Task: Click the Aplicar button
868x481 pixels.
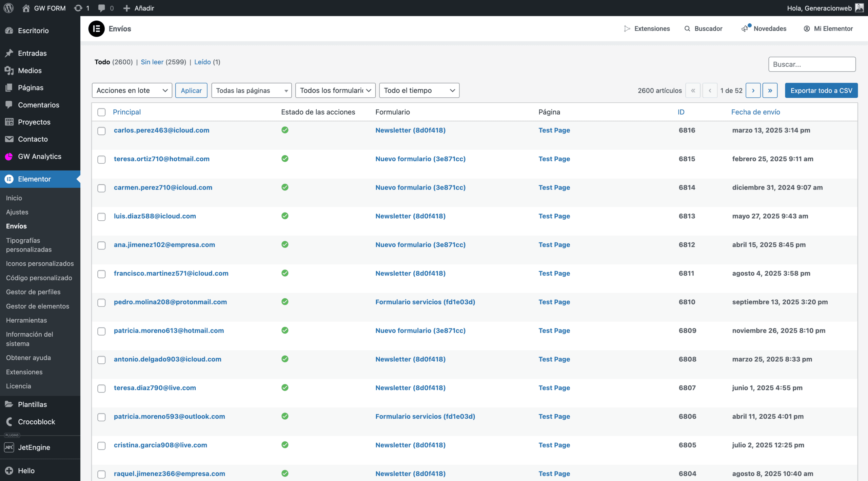Action: (191, 91)
